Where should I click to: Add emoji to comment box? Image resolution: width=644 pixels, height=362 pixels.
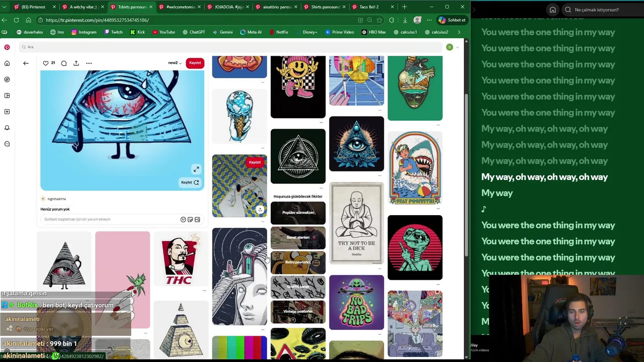183,220
